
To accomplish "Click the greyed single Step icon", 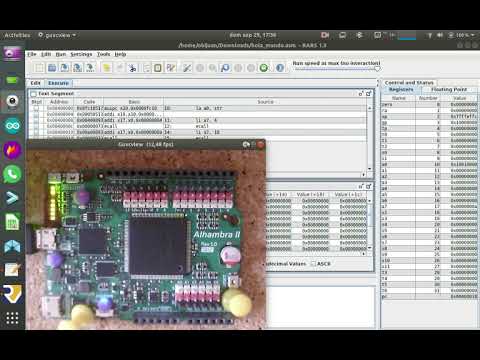I will (x=212, y=68).
